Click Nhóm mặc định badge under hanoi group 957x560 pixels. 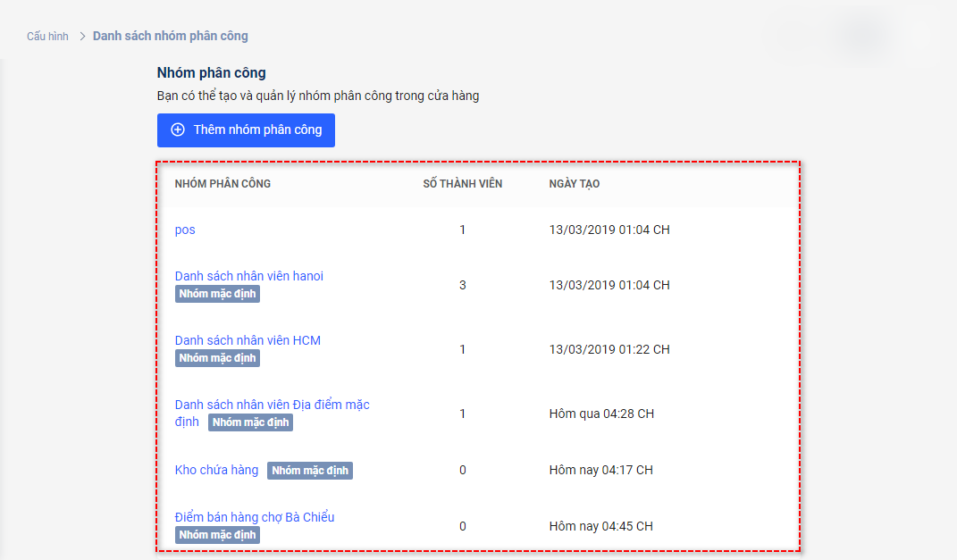[x=217, y=294]
